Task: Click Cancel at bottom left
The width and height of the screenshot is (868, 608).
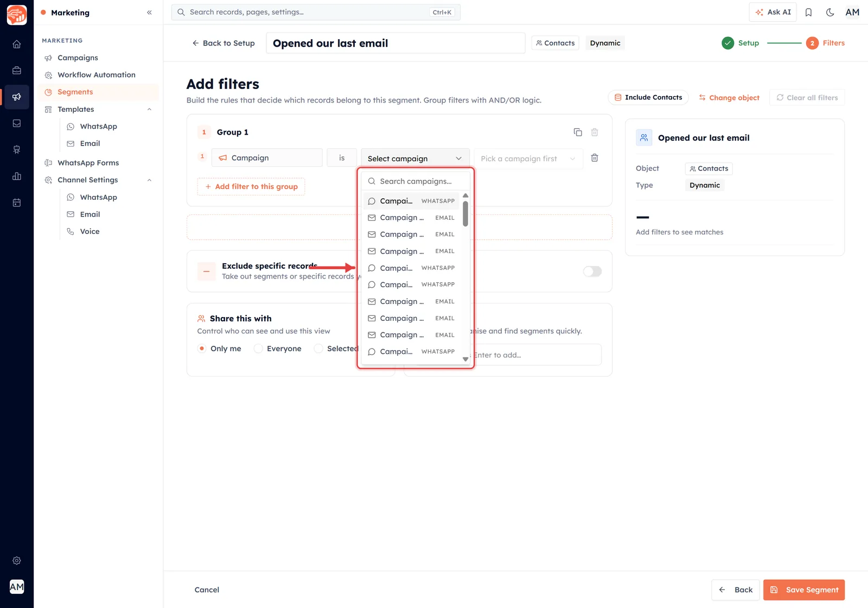Action: (x=207, y=590)
